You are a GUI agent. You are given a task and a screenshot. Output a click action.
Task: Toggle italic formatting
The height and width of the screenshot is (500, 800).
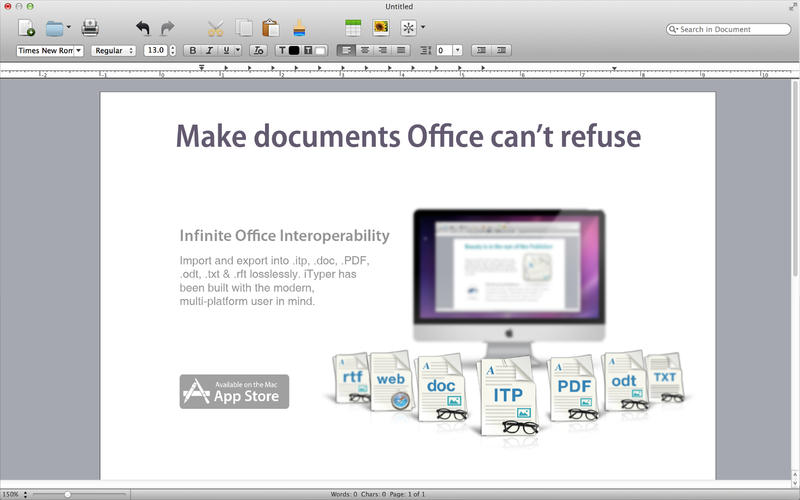[x=210, y=50]
